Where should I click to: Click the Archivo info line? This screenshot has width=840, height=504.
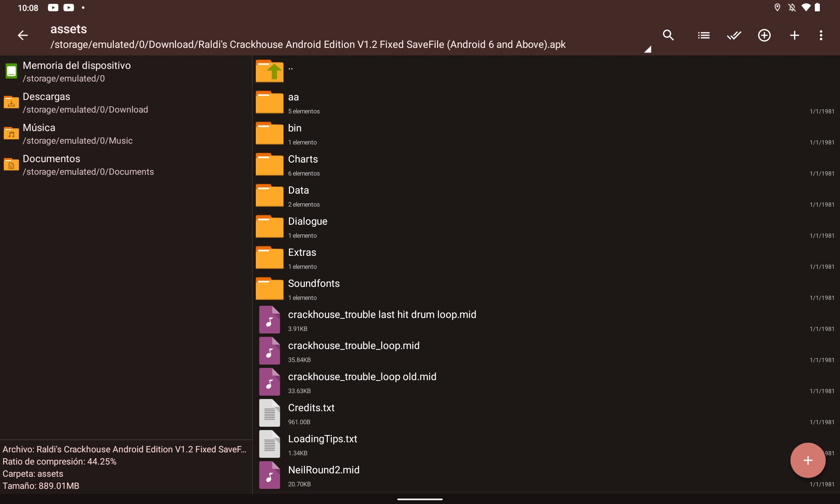[x=124, y=449]
